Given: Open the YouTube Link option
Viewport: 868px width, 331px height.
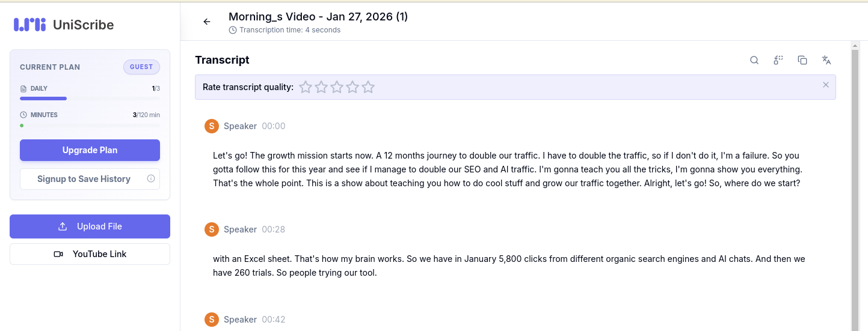Looking at the screenshot, I should pyautogui.click(x=90, y=254).
